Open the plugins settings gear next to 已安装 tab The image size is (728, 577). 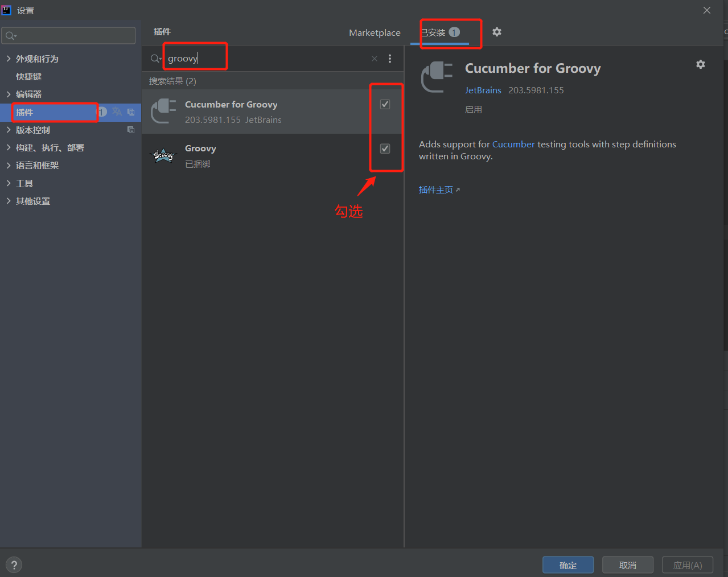tap(497, 32)
